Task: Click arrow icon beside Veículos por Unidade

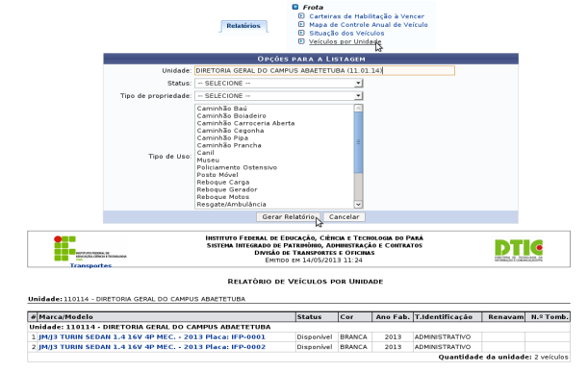Action: pos(301,41)
